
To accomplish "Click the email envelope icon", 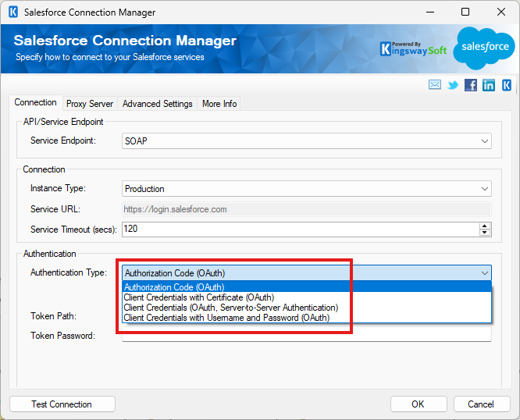I will [434, 85].
